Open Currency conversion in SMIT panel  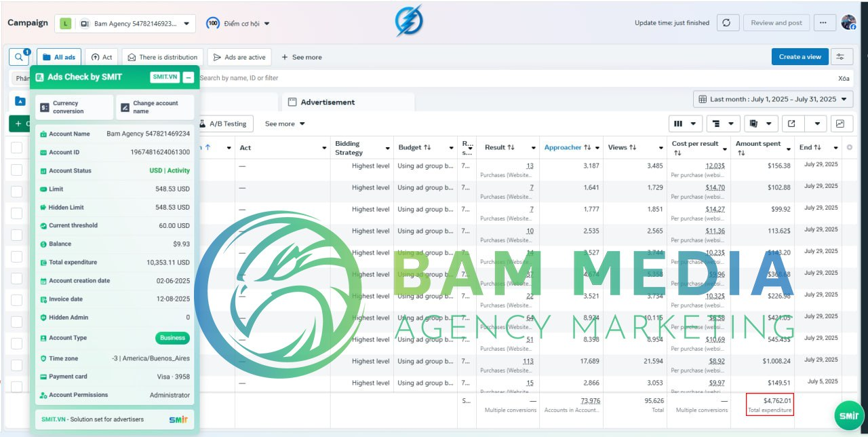75,107
